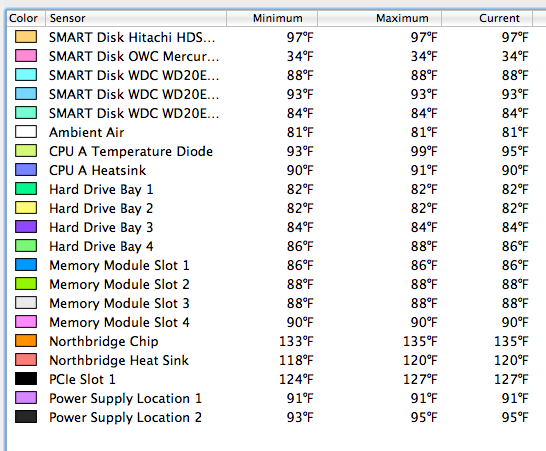This screenshot has height=451, width=546.
Task: Select the CPU A Heatsink sensor
Action: 98,170
